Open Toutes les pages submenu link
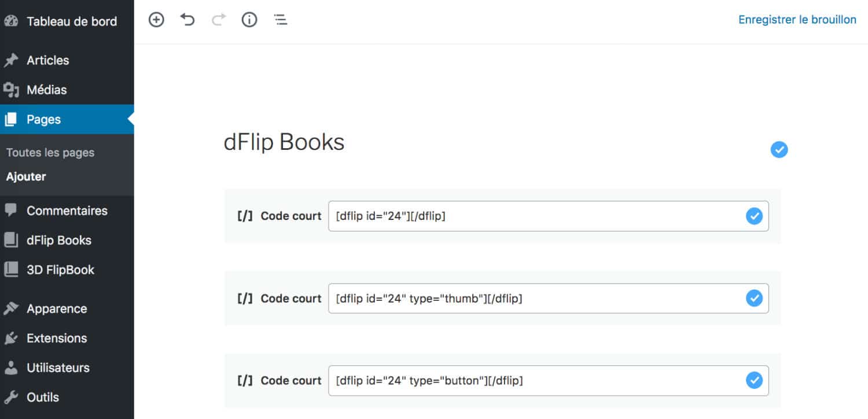Screen dimensions: 868x419 [x=50, y=153]
